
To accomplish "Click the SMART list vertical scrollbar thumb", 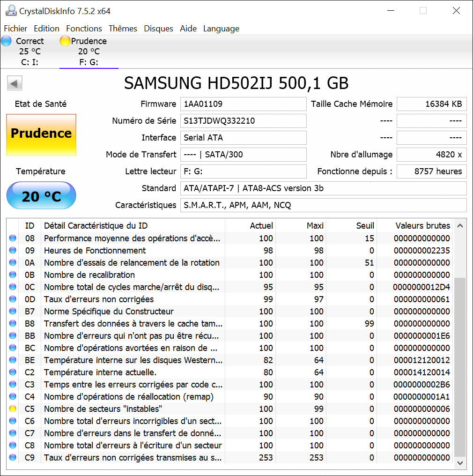I will pyautogui.click(x=460, y=367).
